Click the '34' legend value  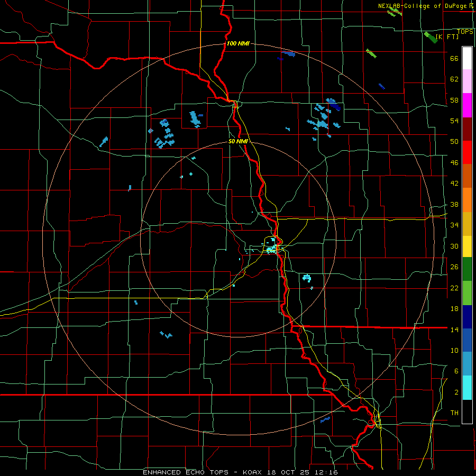click(454, 225)
